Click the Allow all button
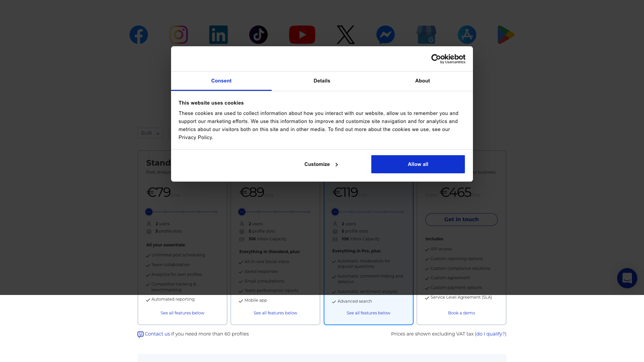The image size is (644, 362). point(418,164)
